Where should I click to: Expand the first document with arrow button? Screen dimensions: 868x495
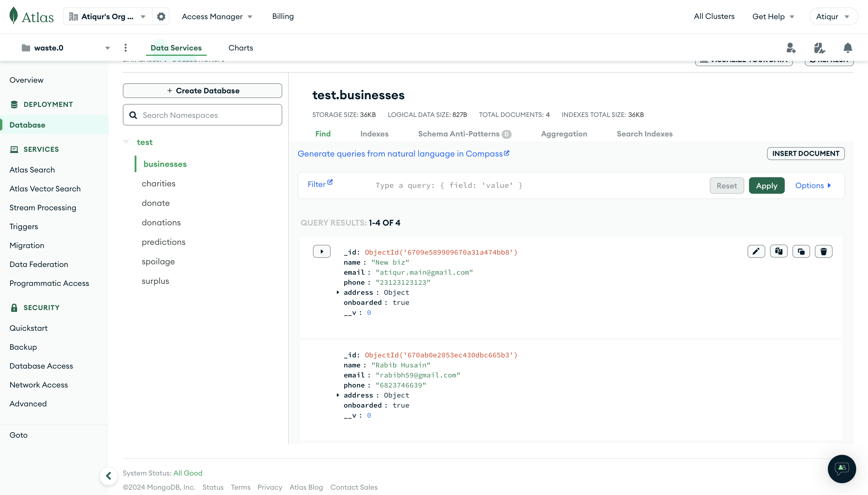click(322, 252)
